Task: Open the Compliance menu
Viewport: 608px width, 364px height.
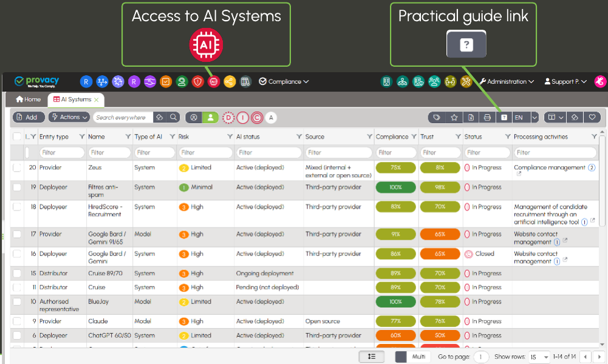Action: pyautogui.click(x=284, y=81)
